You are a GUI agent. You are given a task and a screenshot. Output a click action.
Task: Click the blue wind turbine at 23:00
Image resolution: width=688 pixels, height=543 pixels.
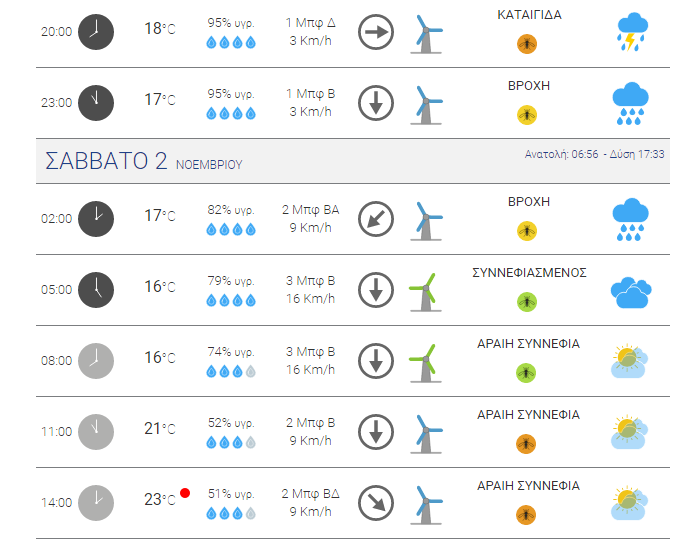click(426, 105)
